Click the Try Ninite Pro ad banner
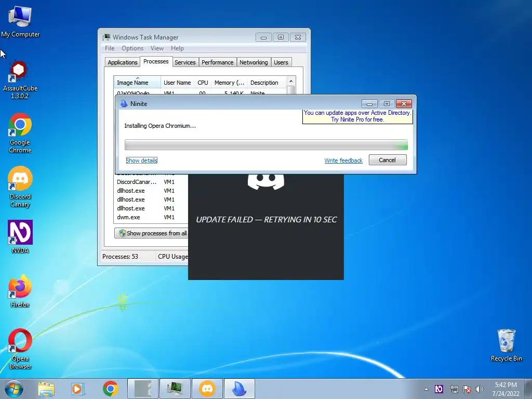Screen dimensions: 532x399 (357, 116)
